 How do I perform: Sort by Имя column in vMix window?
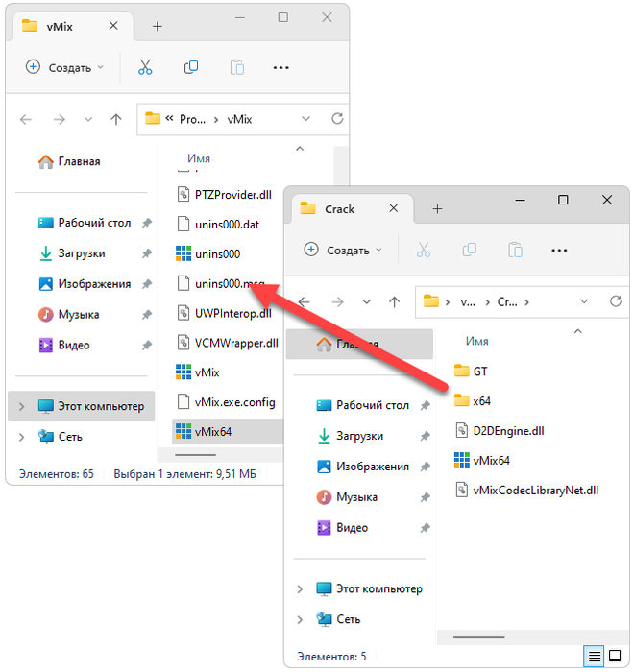tap(199, 158)
